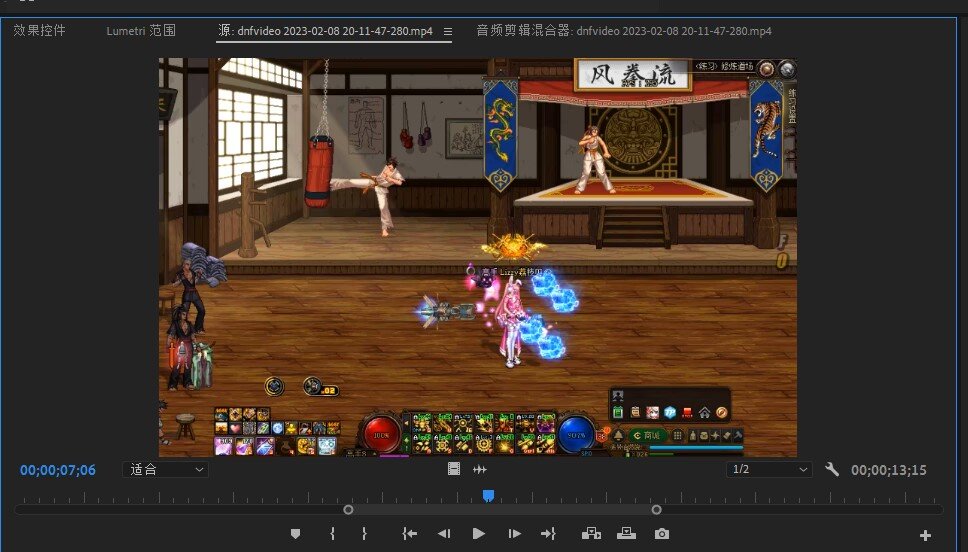Select the 源: dnfvideo source monitor tab
The image size is (968, 552).
(325, 31)
